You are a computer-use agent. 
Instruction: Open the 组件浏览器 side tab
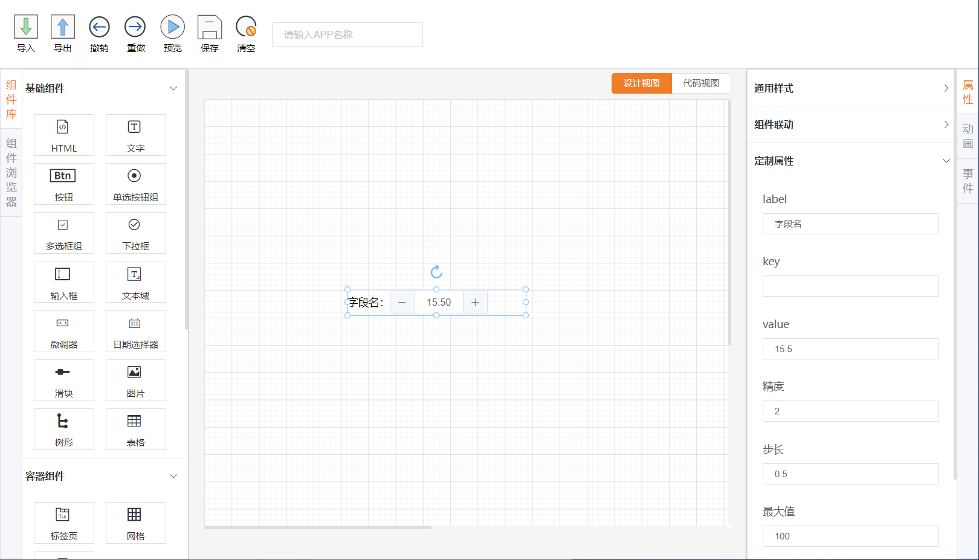coord(11,173)
